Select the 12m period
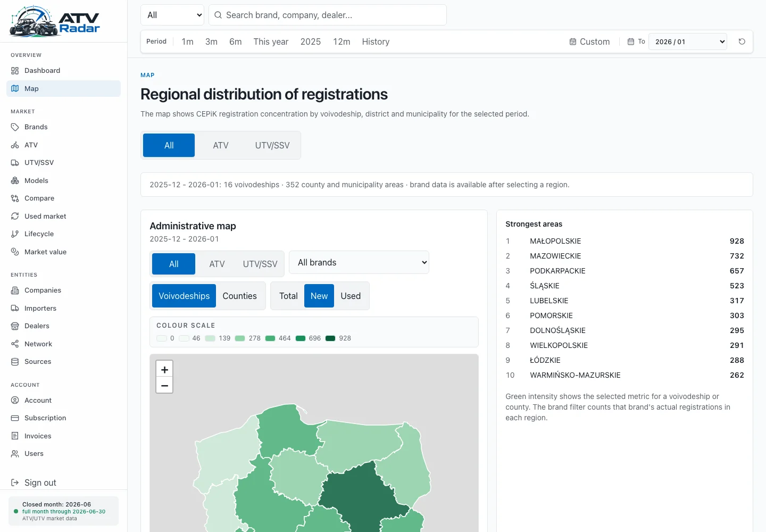Image resolution: width=766 pixels, height=532 pixels. 342,41
